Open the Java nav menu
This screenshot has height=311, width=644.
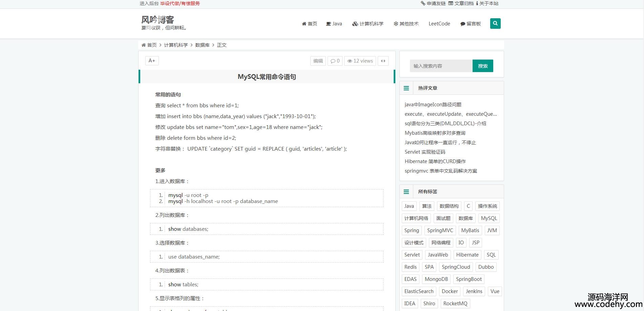coord(334,24)
